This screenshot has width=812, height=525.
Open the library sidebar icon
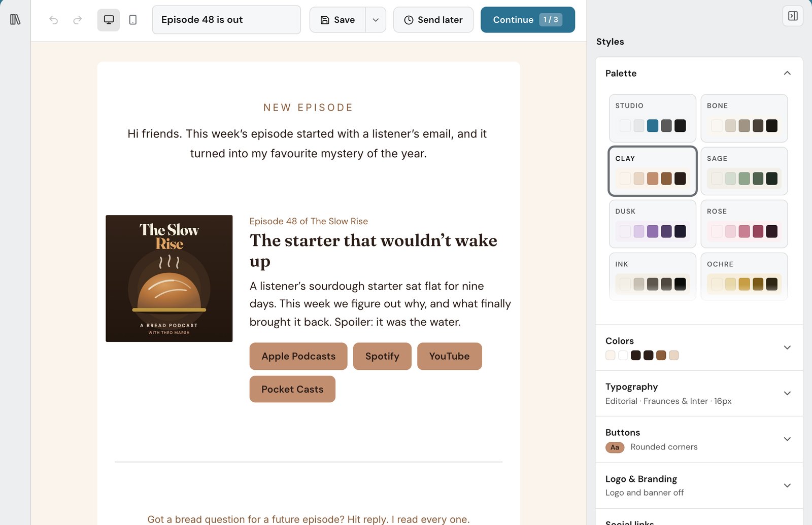click(x=15, y=20)
